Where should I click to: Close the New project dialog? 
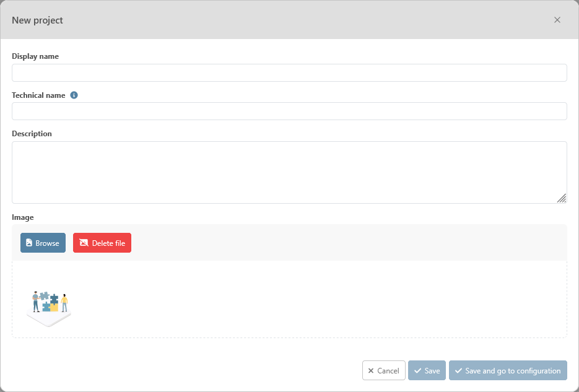[x=557, y=20]
